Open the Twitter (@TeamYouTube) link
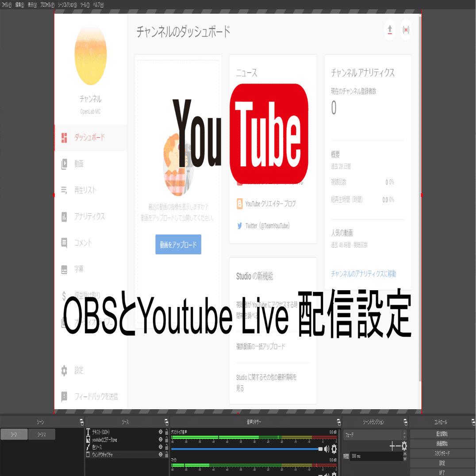 [x=263, y=226]
